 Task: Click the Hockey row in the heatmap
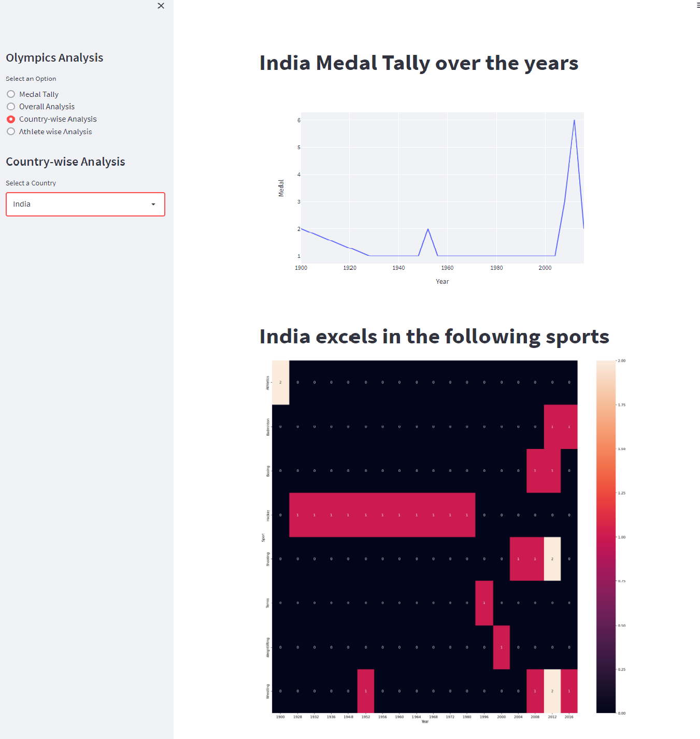[382, 515]
